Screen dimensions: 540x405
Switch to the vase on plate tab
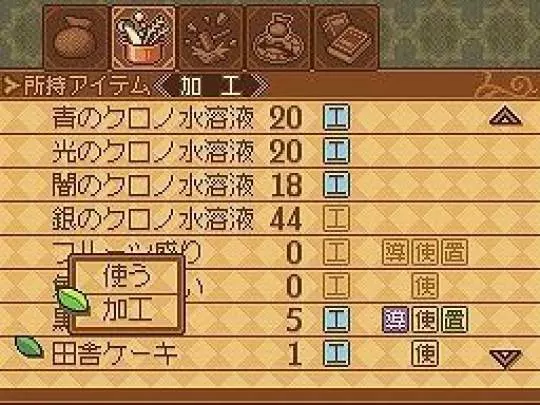tap(279, 38)
